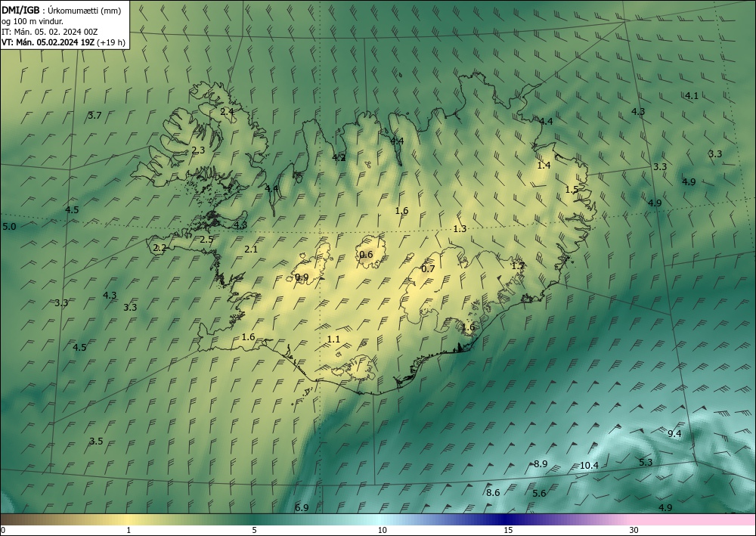Click the 1.3 value on the map
The height and width of the screenshot is (536, 756).
460,229
